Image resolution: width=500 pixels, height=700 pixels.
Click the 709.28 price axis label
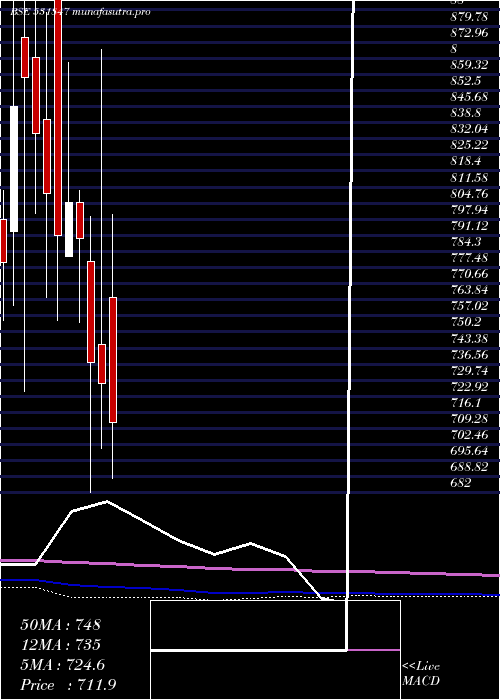(469, 419)
